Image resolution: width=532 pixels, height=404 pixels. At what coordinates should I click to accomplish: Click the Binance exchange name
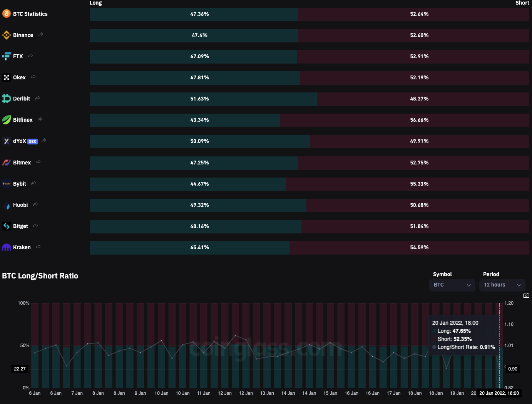pyautogui.click(x=23, y=35)
